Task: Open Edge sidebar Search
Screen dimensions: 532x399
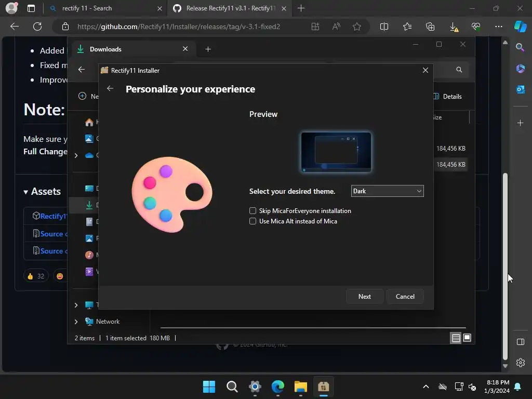Action: coord(520,47)
